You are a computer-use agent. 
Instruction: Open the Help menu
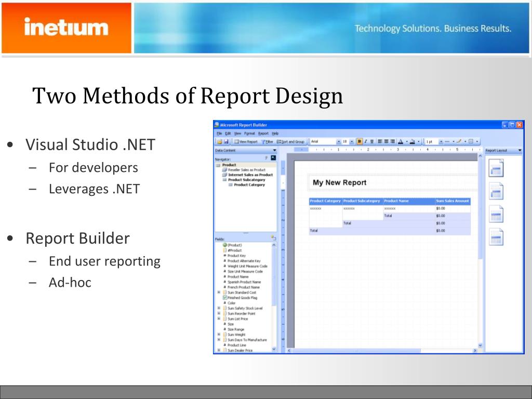[x=275, y=134]
